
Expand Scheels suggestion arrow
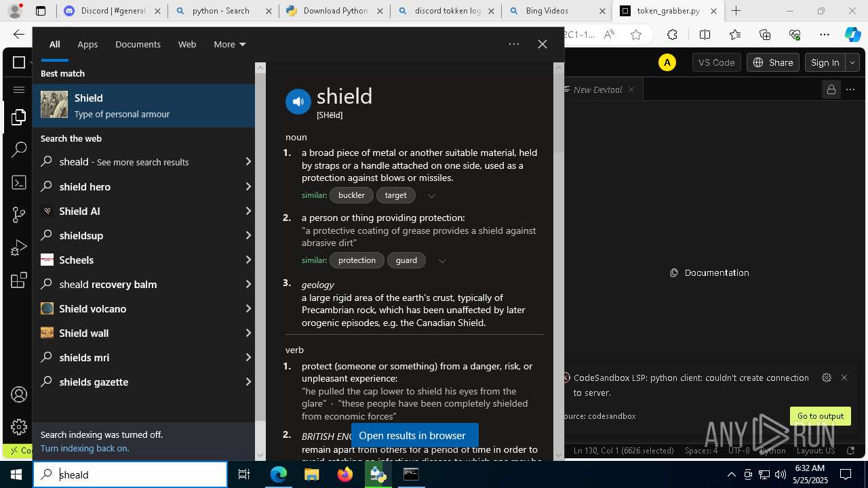[248, 260]
